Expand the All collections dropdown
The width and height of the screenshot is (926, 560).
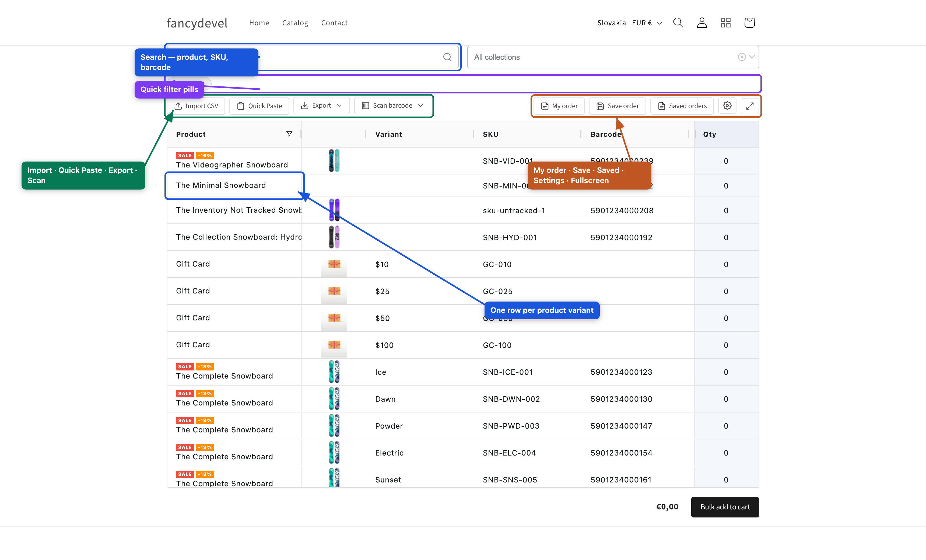[x=752, y=57]
